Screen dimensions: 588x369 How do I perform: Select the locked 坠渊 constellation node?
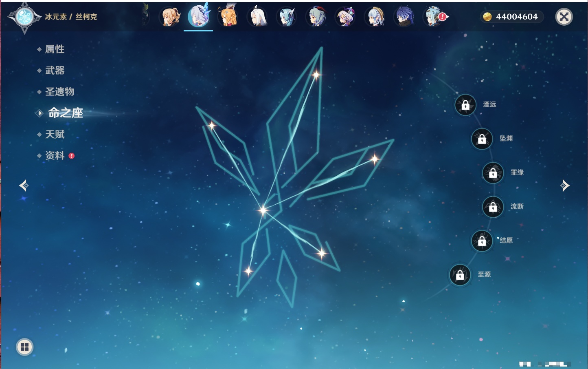point(482,139)
